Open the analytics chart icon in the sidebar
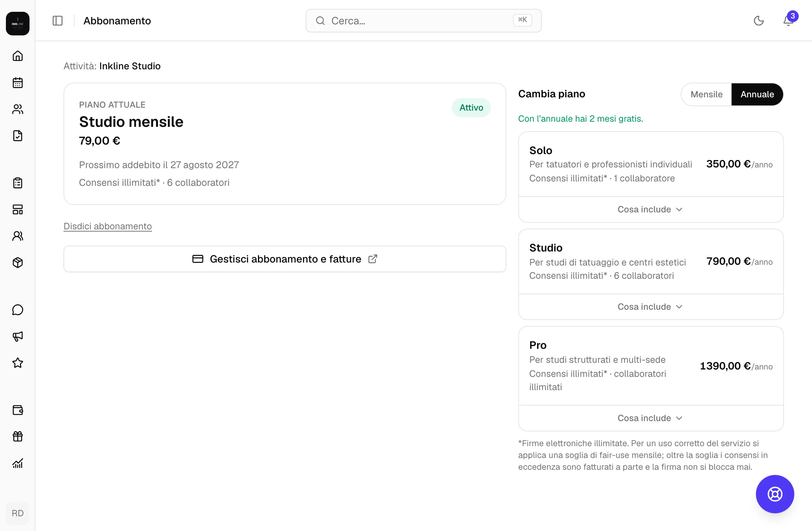This screenshot has width=812, height=531. click(x=18, y=463)
